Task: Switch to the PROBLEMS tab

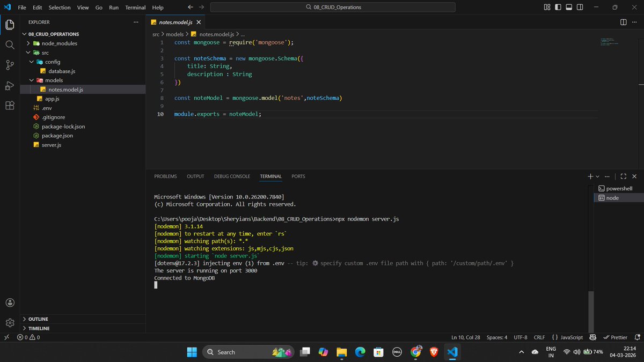Action: click(x=165, y=176)
